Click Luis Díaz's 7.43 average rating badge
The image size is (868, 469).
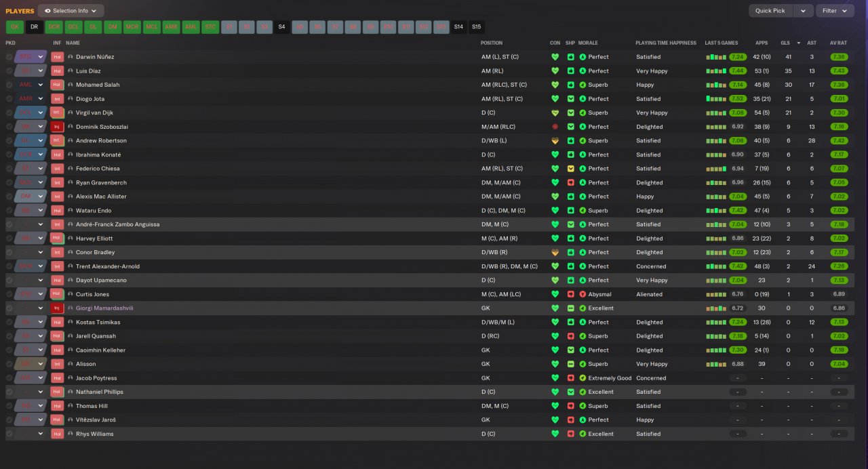[x=838, y=71]
